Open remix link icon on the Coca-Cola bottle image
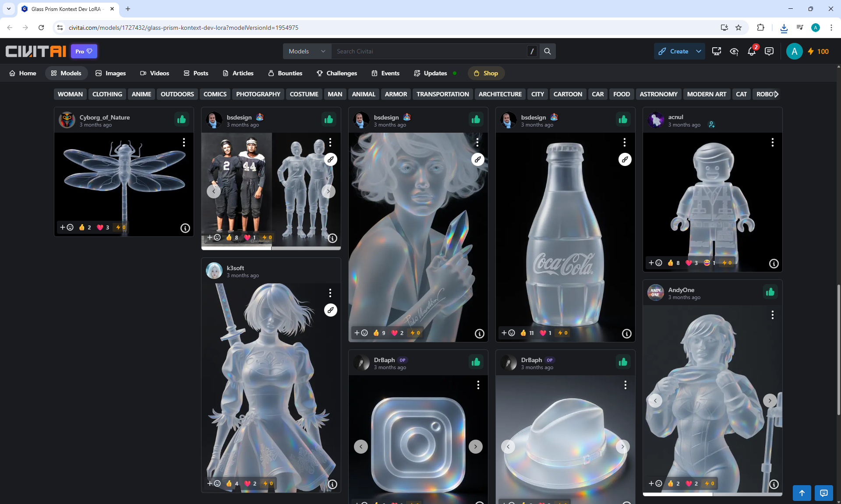The width and height of the screenshot is (841, 504). click(625, 159)
